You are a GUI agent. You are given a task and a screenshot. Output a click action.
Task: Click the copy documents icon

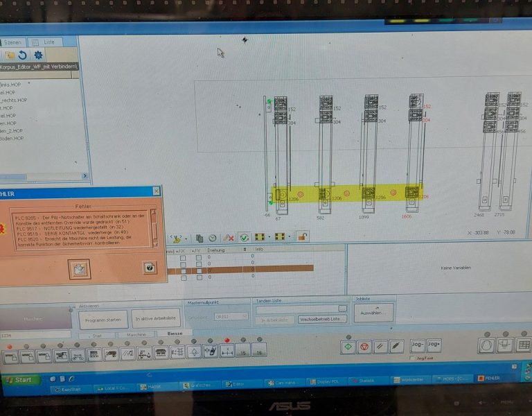pyautogui.click(x=199, y=239)
